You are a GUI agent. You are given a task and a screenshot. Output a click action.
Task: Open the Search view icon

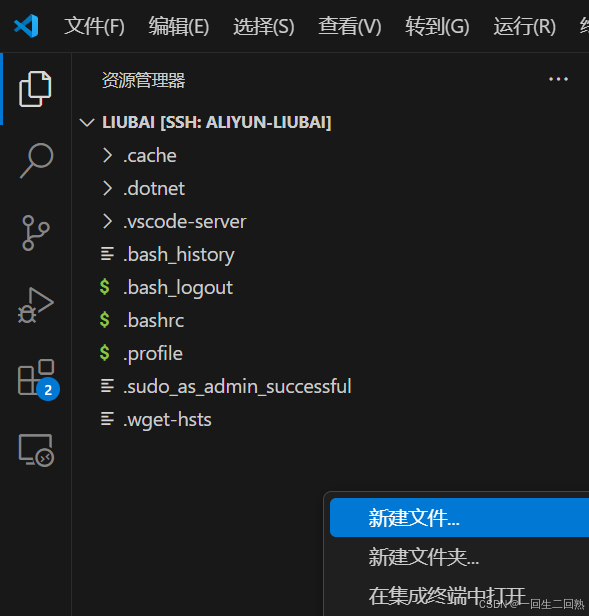point(36,161)
